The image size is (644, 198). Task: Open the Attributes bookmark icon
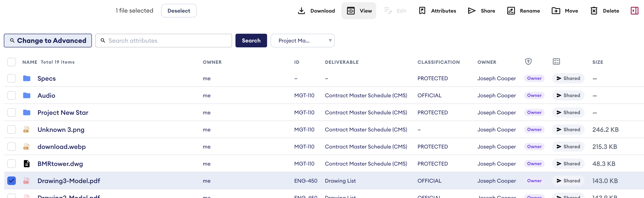[x=422, y=11]
